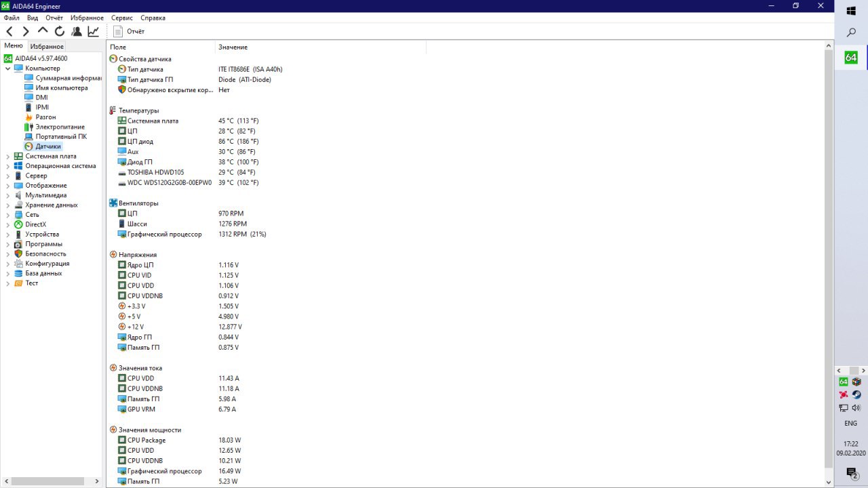Collapse the Компьютер tree node
Screen dimensions: 868x488
coord(7,68)
